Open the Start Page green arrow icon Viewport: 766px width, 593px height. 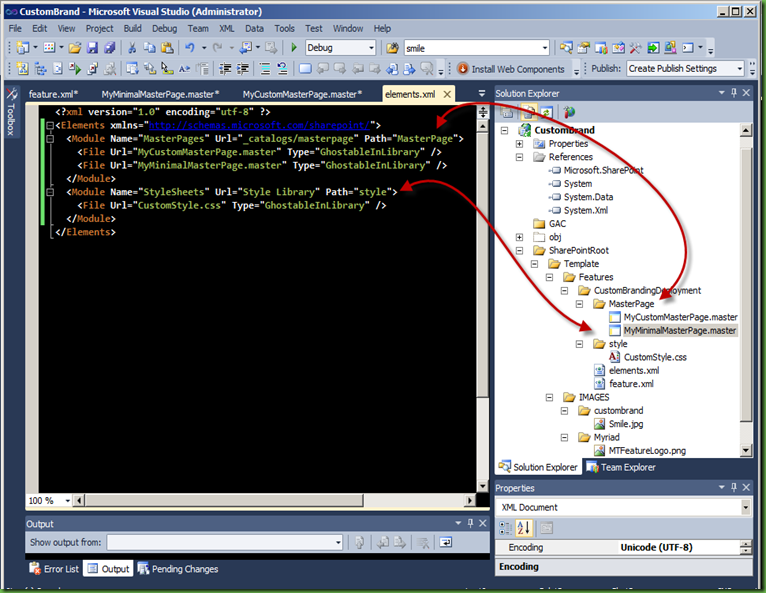point(653,47)
